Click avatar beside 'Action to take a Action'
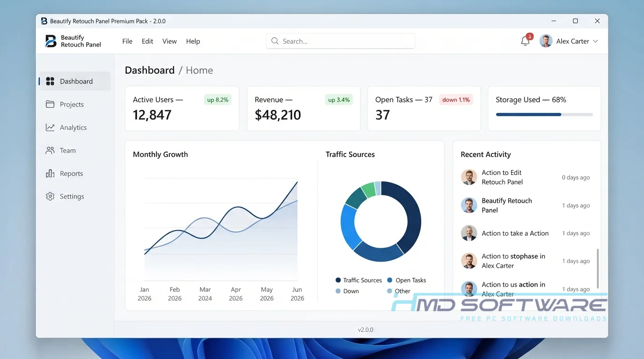This screenshot has height=359, width=644. click(x=469, y=233)
